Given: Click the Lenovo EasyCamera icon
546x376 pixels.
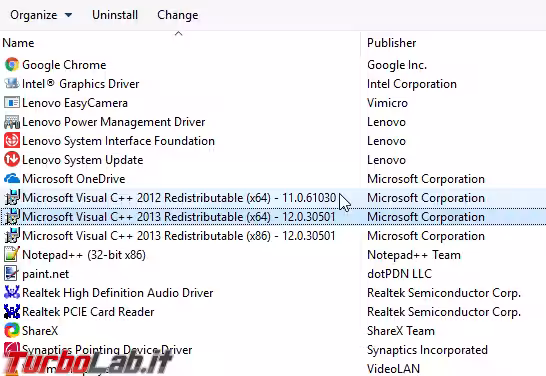Looking at the screenshot, I should coord(12,103).
